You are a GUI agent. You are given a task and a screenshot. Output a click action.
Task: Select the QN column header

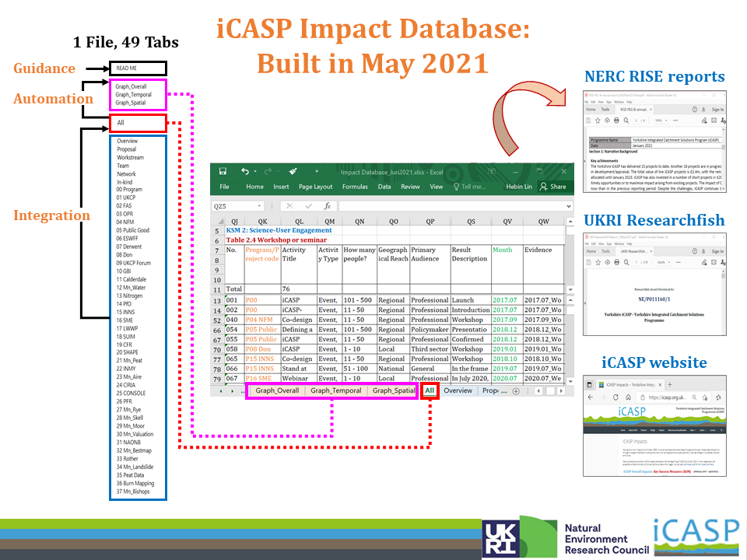359,222
